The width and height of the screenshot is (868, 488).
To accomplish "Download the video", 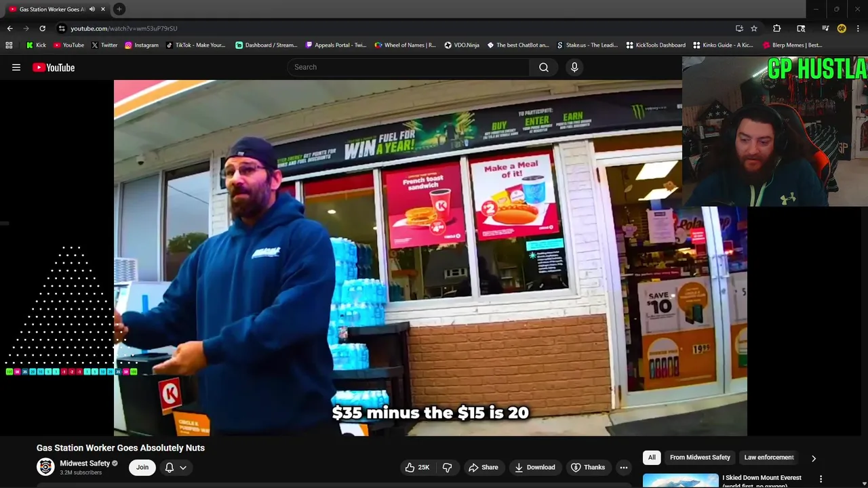I will pos(534,467).
